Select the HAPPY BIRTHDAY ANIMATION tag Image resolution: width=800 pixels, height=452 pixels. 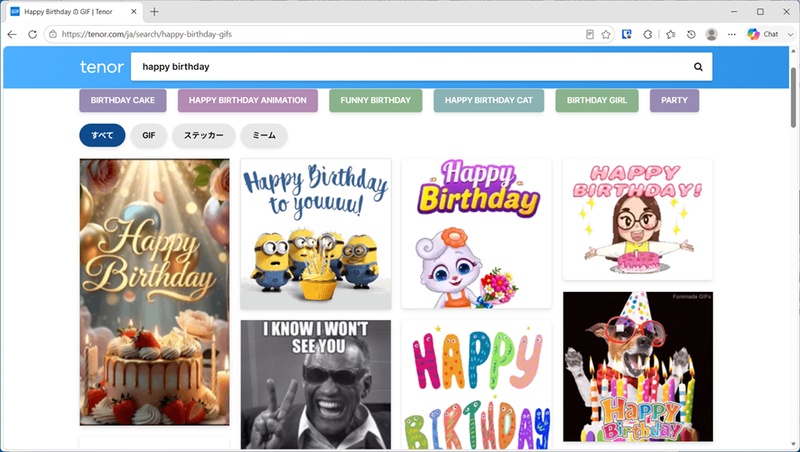coord(248,101)
